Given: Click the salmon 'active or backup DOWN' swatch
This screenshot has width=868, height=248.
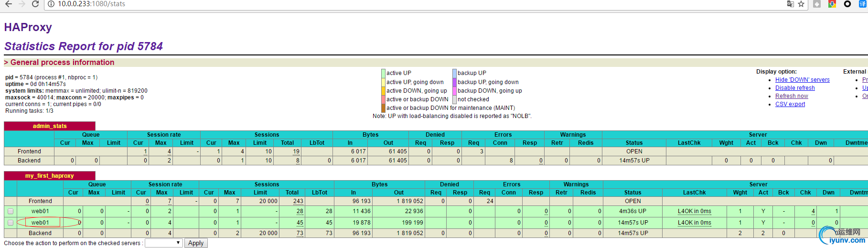Looking at the screenshot, I should tap(383, 99).
